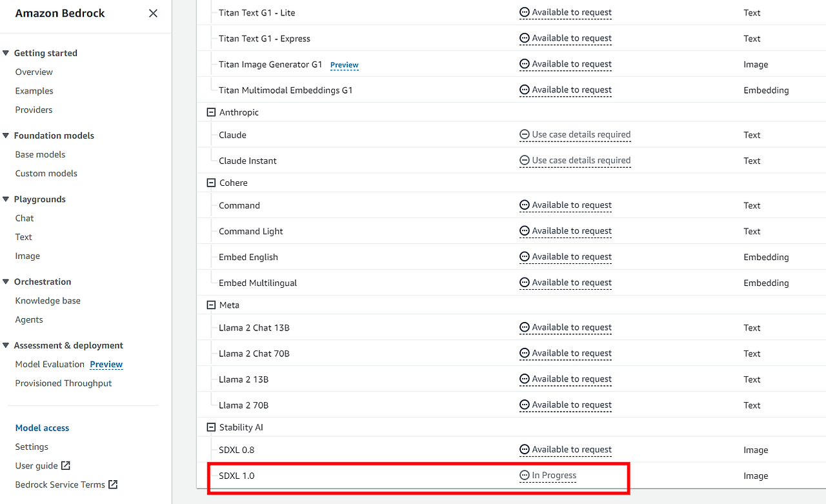Click the external link icon beside Bedrock Service Terms

(x=113, y=484)
